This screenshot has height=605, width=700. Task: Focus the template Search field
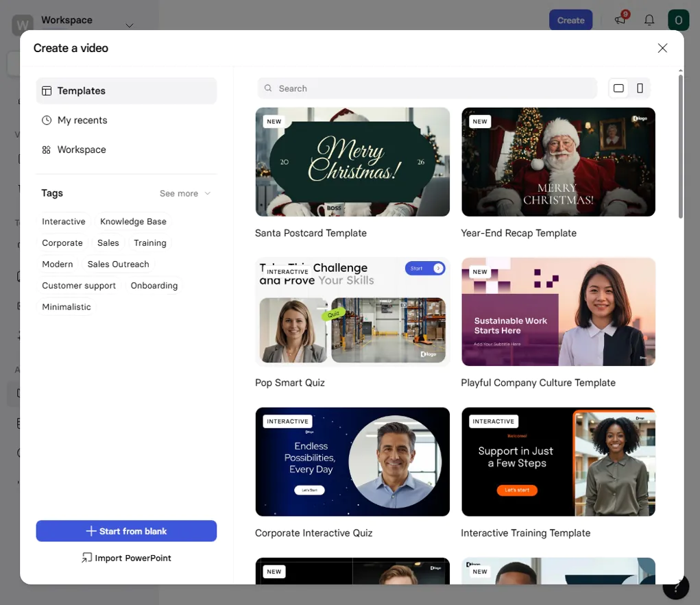pyautogui.click(x=427, y=88)
